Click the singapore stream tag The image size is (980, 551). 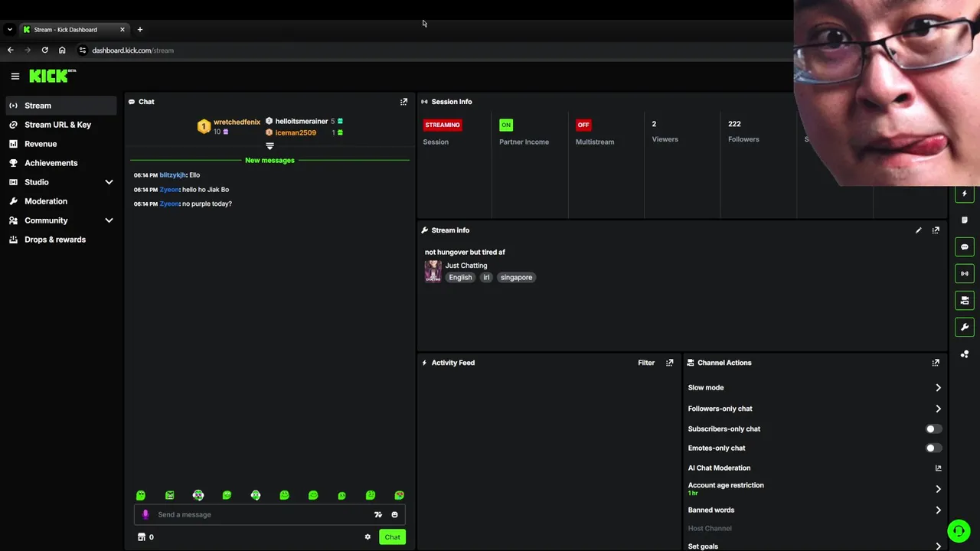(x=516, y=278)
